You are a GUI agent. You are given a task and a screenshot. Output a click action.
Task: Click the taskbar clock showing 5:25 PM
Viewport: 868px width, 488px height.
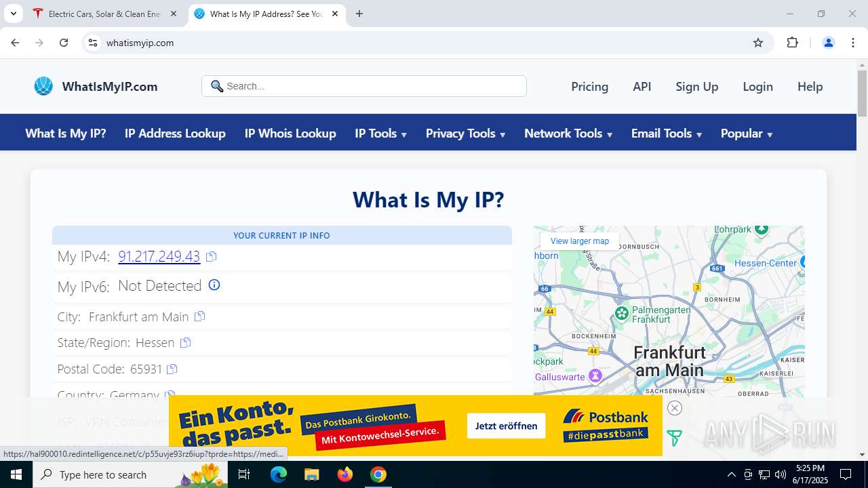pos(810,474)
